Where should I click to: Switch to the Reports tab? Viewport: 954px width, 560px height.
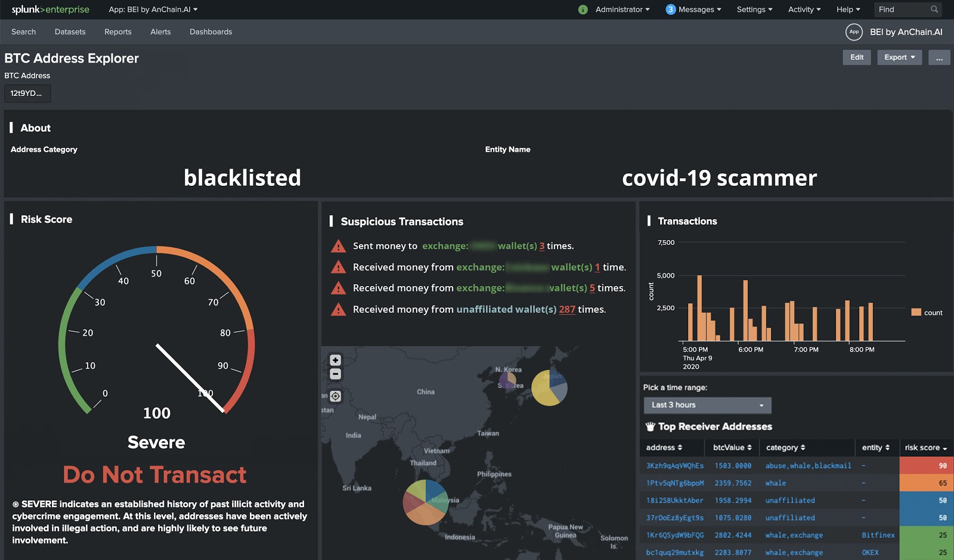click(x=118, y=32)
